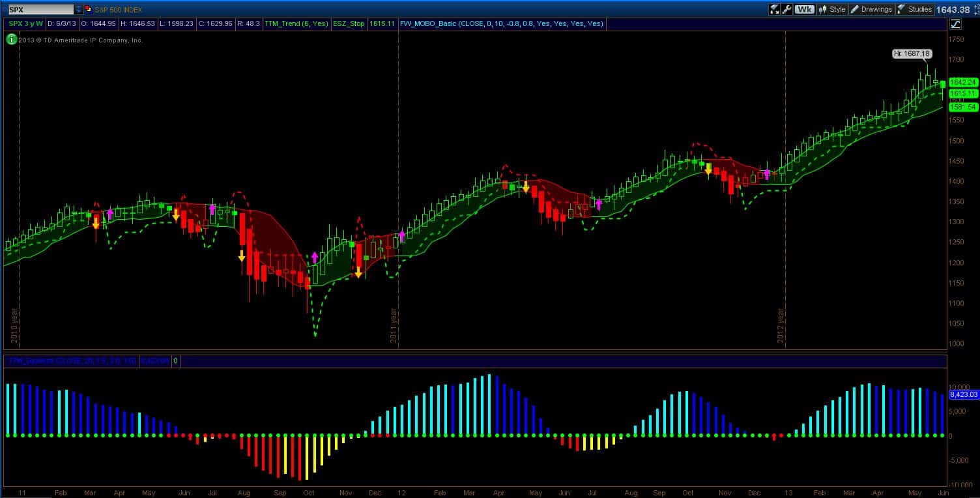Viewport: 980px width, 498px height.
Task: Click the Hi: 1687.18 price bubble
Action: click(x=912, y=54)
